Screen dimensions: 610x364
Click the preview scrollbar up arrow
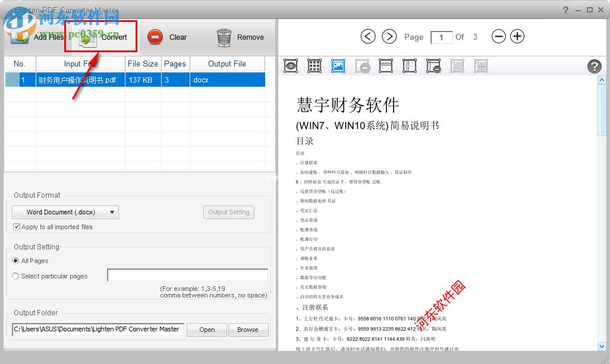pos(602,80)
